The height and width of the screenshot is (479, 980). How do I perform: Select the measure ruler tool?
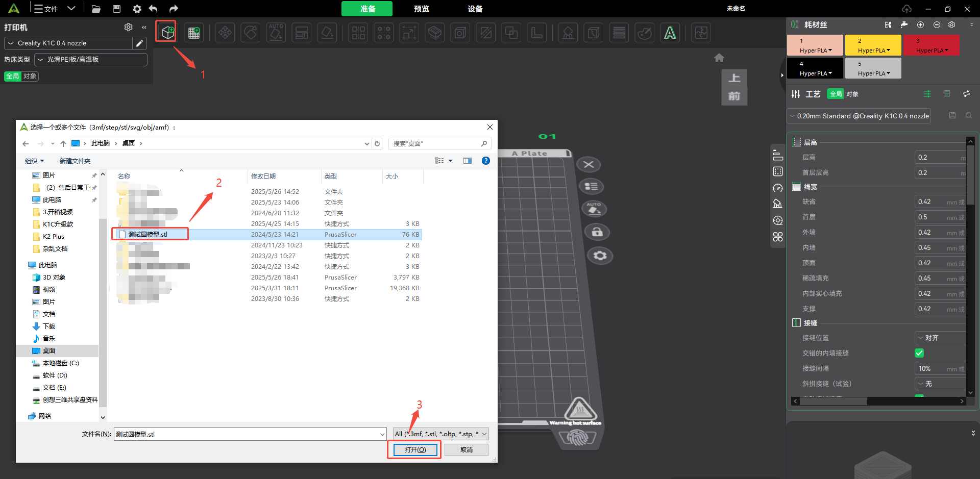536,33
